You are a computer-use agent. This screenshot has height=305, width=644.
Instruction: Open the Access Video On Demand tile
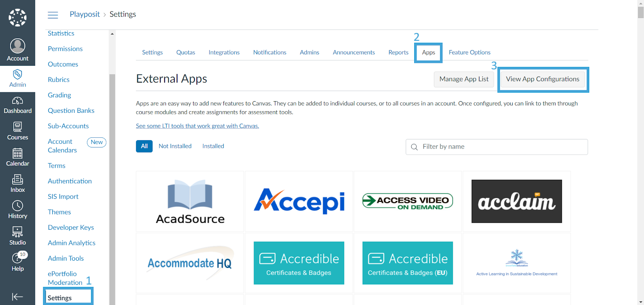pyautogui.click(x=408, y=201)
